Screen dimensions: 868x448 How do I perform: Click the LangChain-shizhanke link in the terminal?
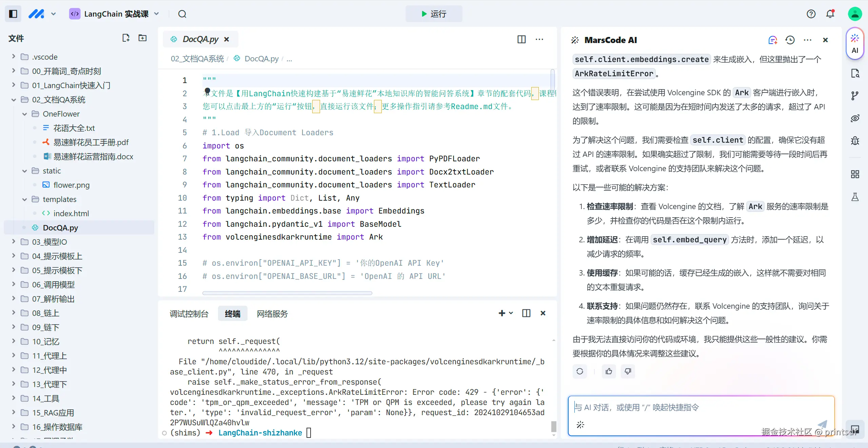(x=260, y=433)
